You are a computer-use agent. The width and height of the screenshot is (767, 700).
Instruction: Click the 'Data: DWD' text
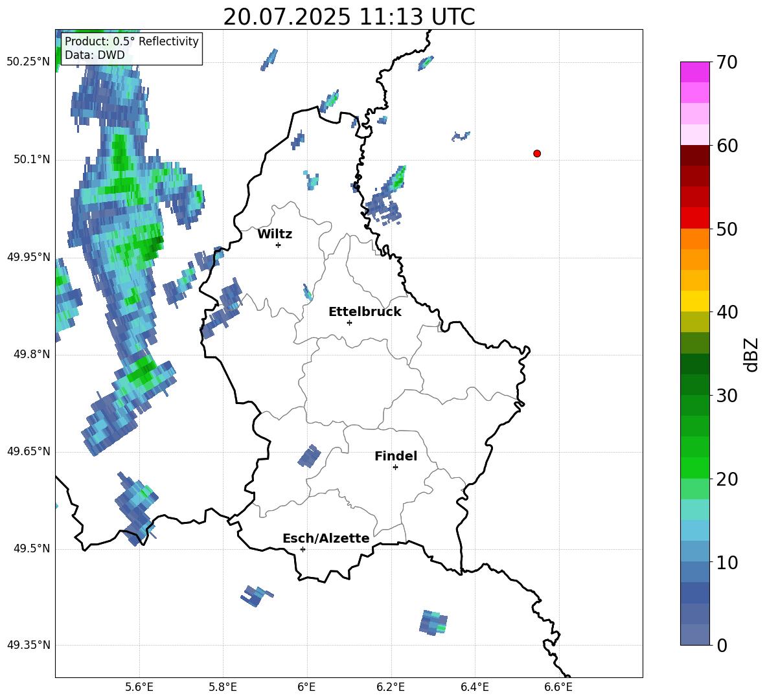[95, 55]
